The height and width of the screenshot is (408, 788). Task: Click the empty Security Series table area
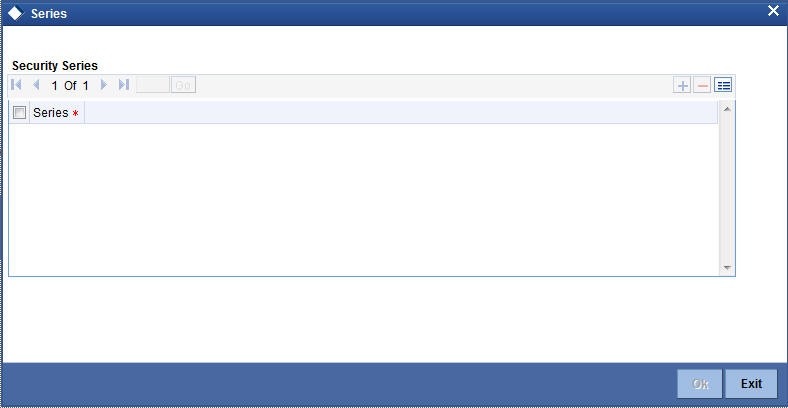click(364, 199)
